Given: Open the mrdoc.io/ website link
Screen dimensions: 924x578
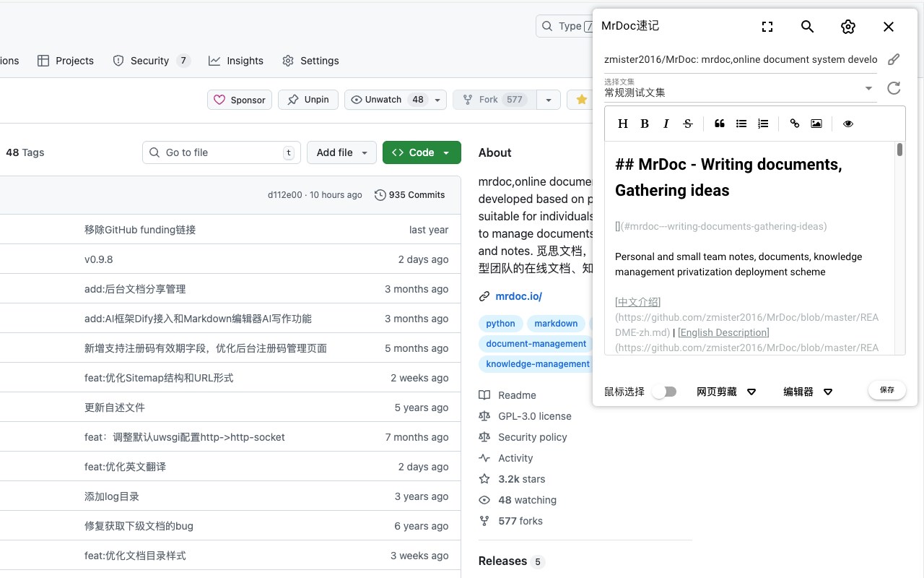Looking at the screenshot, I should click(x=518, y=296).
